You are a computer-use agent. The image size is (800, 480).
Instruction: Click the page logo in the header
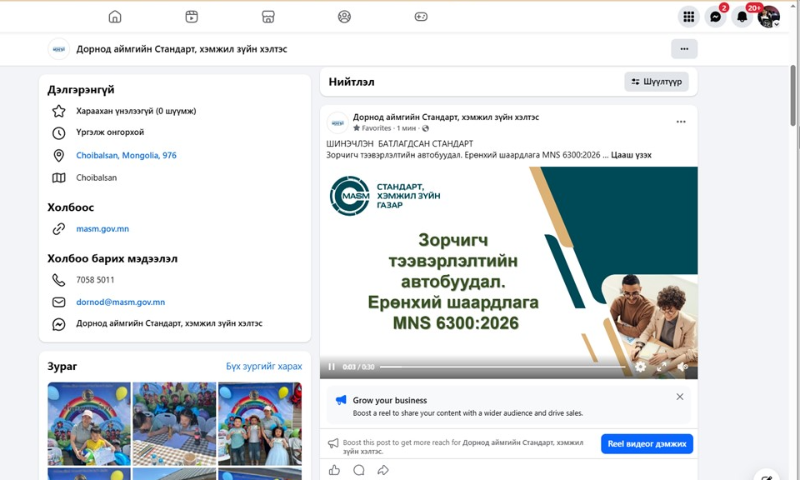59,49
